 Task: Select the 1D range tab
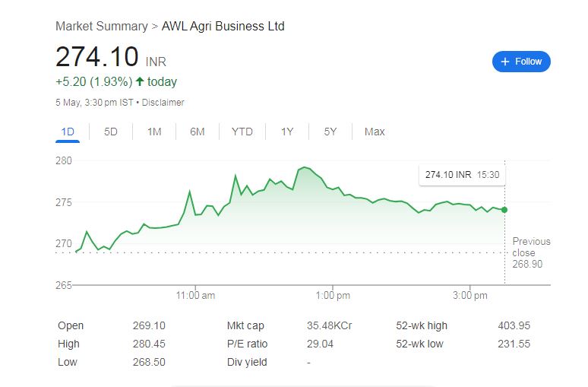pos(68,132)
